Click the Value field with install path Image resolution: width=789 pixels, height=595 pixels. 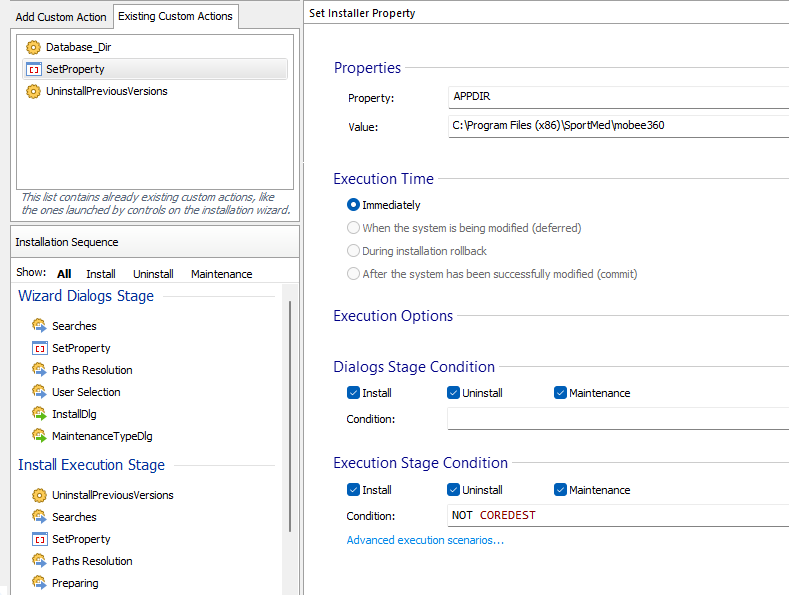618,126
